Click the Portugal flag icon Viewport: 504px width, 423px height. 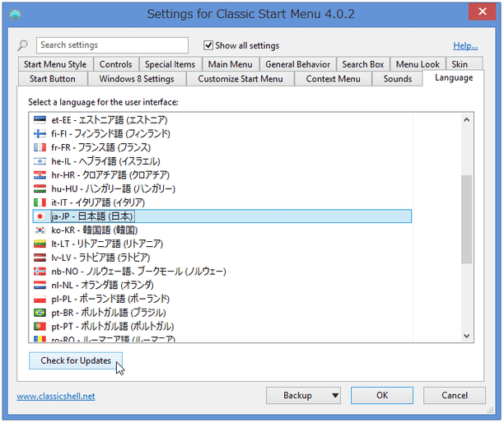pyautogui.click(x=40, y=327)
